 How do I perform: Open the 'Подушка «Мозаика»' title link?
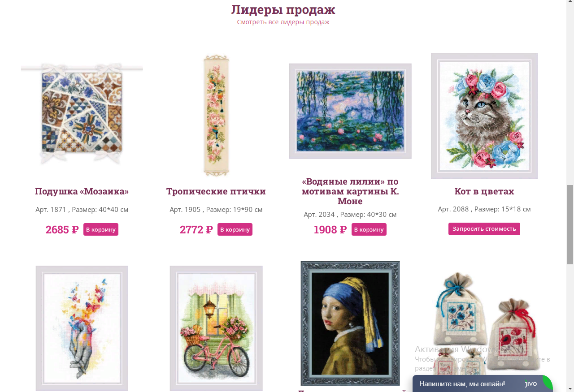(82, 191)
